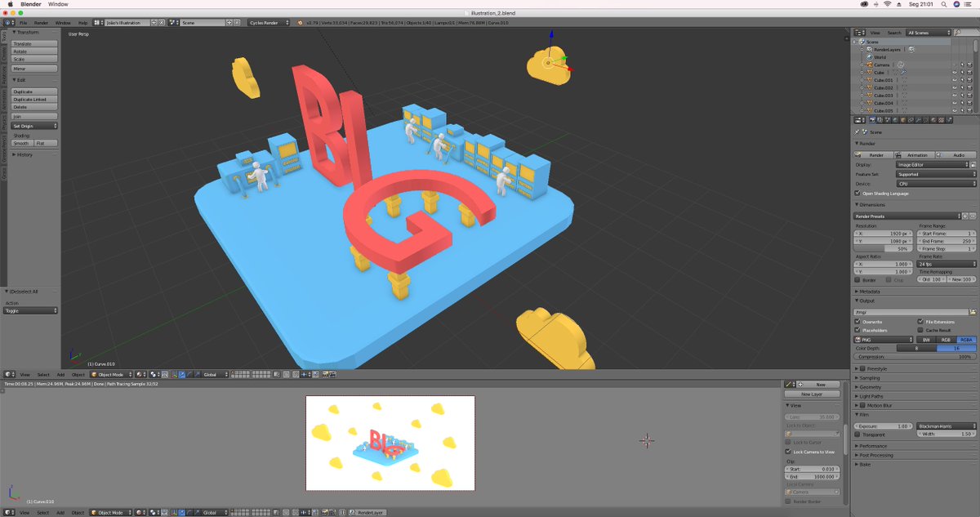Apply Smooth shading
The width and height of the screenshot is (980, 517).
point(22,143)
